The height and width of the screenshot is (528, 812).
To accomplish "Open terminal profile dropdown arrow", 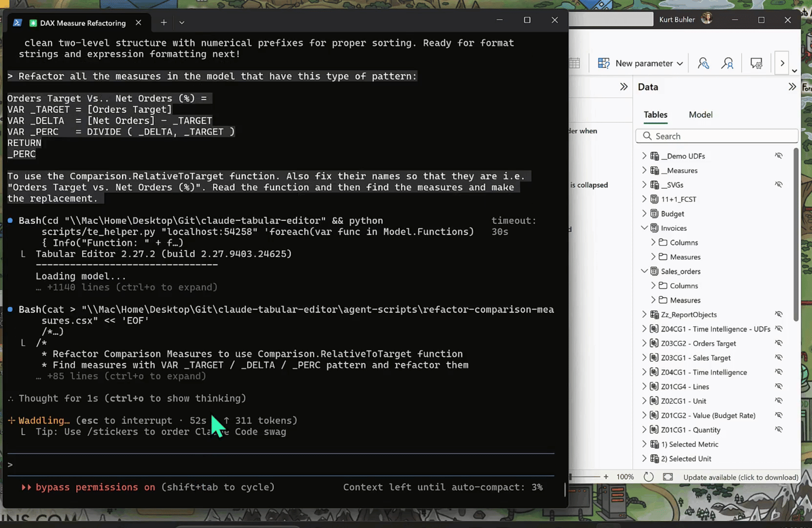I will [182, 22].
